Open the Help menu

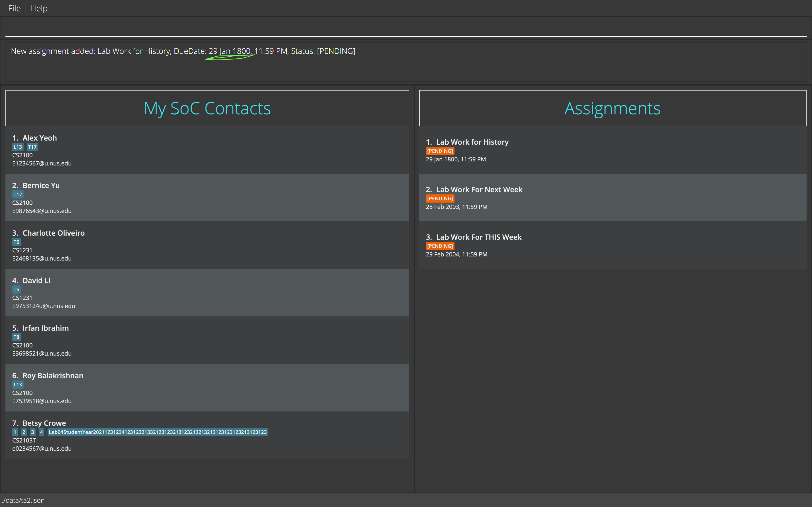[39, 8]
